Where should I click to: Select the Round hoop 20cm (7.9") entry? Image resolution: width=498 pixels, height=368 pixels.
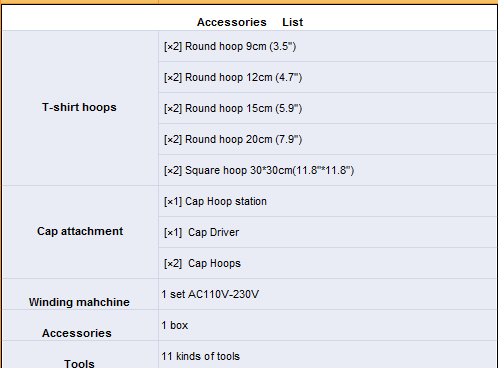click(x=328, y=139)
